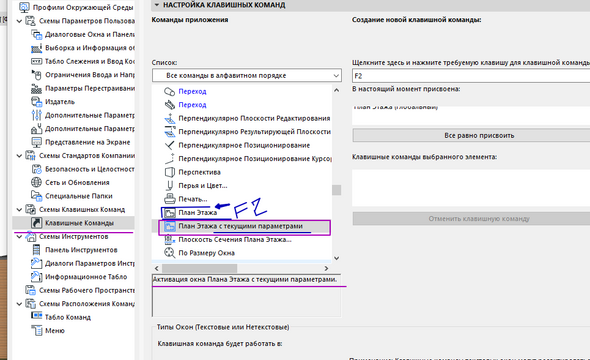Click the Табло Слежения и Ввод icon
This screenshot has width=590, height=360.
(x=36, y=61)
